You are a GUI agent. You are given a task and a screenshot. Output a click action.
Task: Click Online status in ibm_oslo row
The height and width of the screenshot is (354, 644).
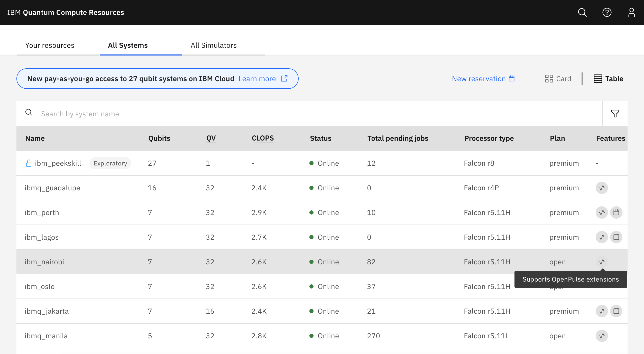click(x=324, y=286)
